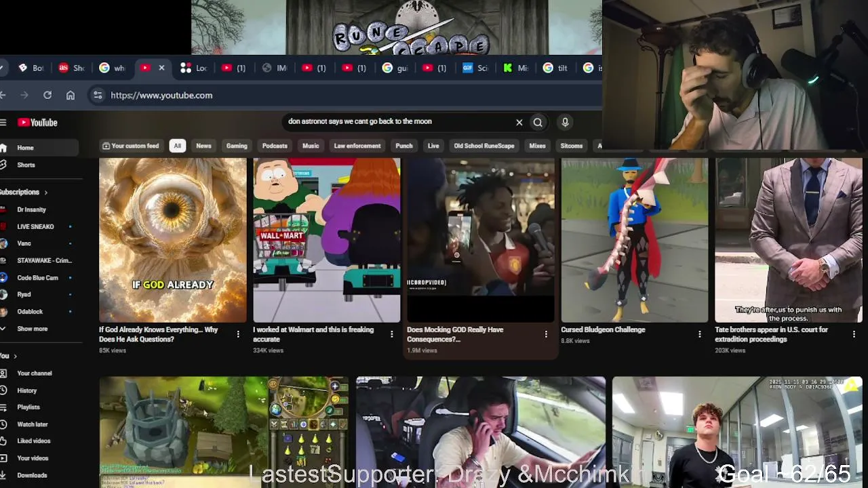The height and width of the screenshot is (488, 868).
Task: Open the YouTube hamburger guide menu
Action: pos(3,123)
